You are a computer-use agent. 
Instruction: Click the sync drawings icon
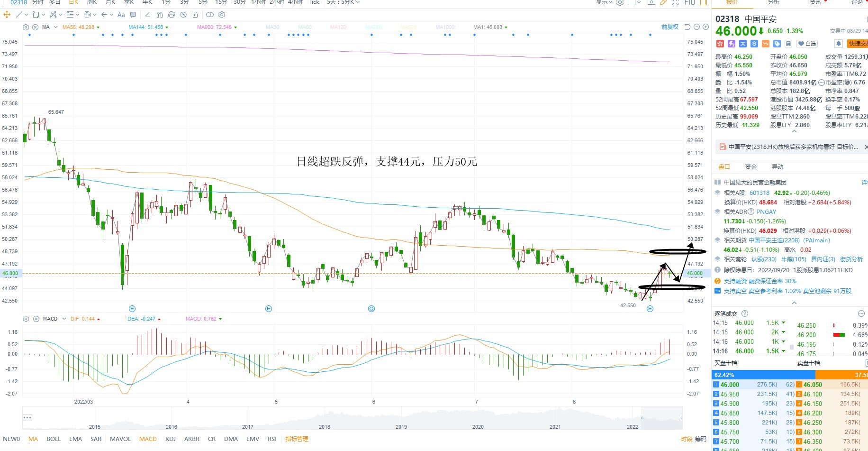[172, 15]
